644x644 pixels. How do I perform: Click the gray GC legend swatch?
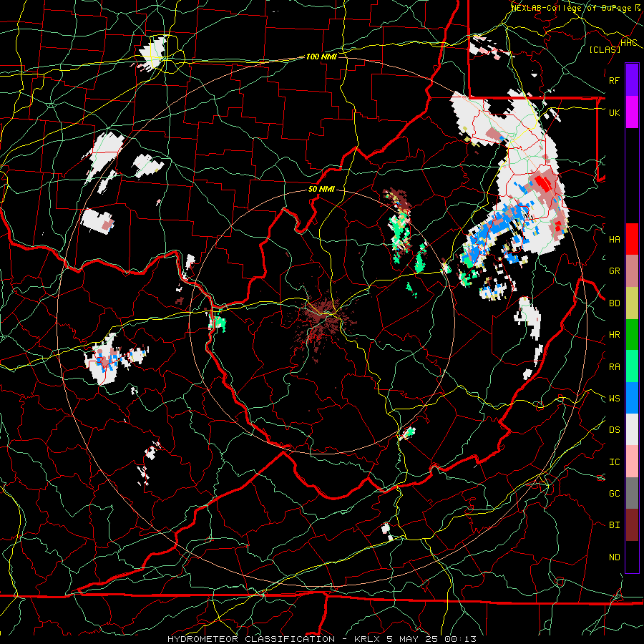[x=632, y=493]
